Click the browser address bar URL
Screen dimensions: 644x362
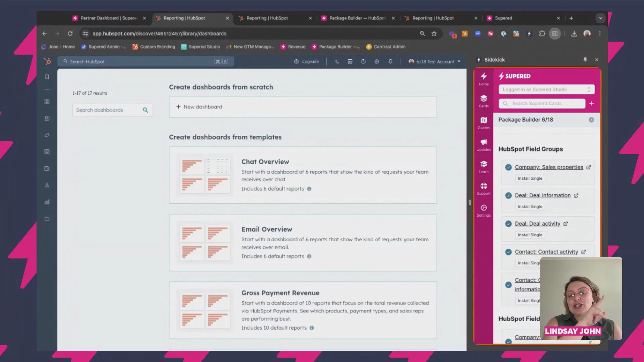pyautogui.click(x=159, y=34)
